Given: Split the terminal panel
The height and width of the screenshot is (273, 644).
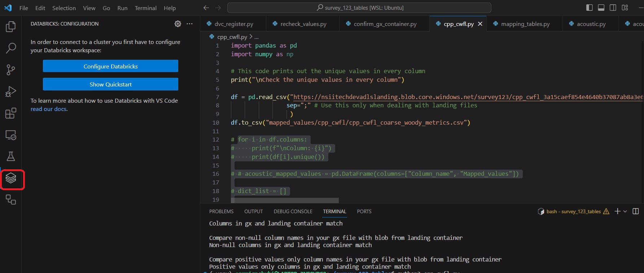Looking at the screenshot, I should point(636,211).
